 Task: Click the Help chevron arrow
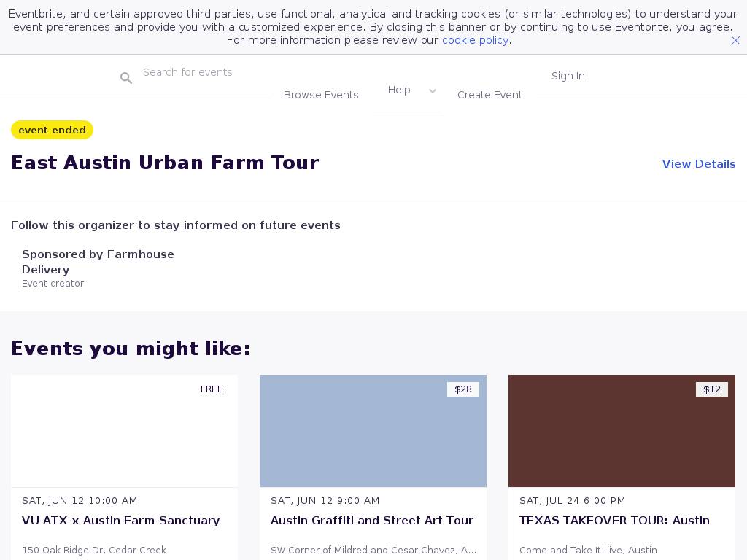(x=433, y=91)
